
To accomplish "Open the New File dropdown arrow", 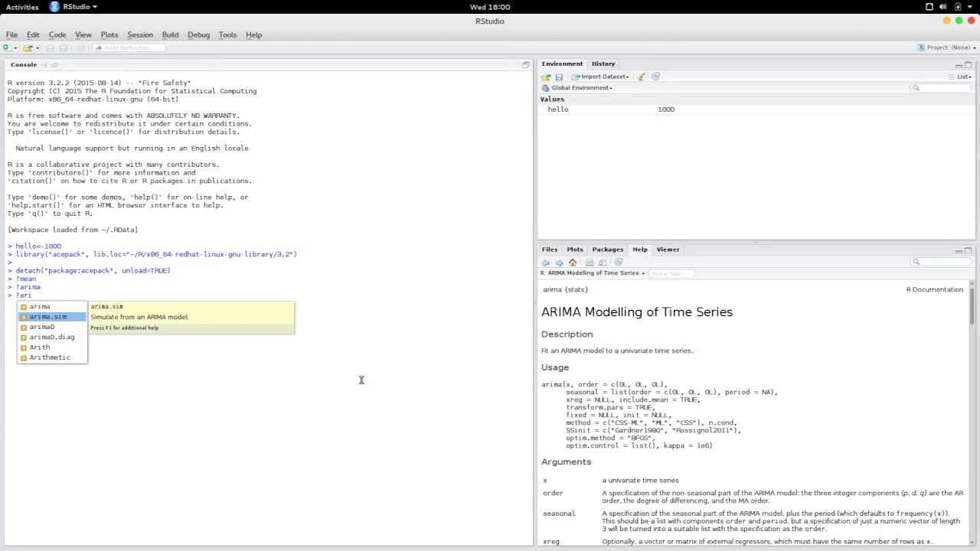I will click(x=15, y=48).
